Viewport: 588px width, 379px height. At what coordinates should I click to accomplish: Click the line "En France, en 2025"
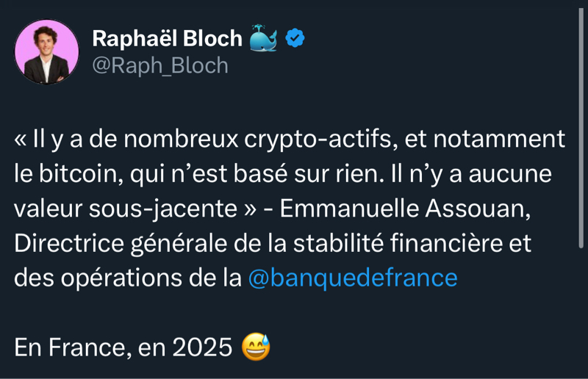click(123, 347)
